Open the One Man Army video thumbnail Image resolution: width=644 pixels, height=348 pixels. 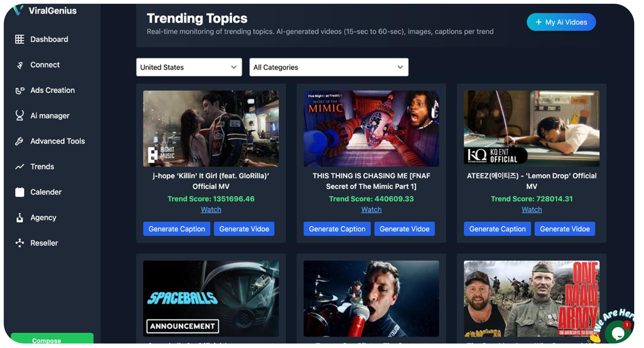click(x=531, y=298)
